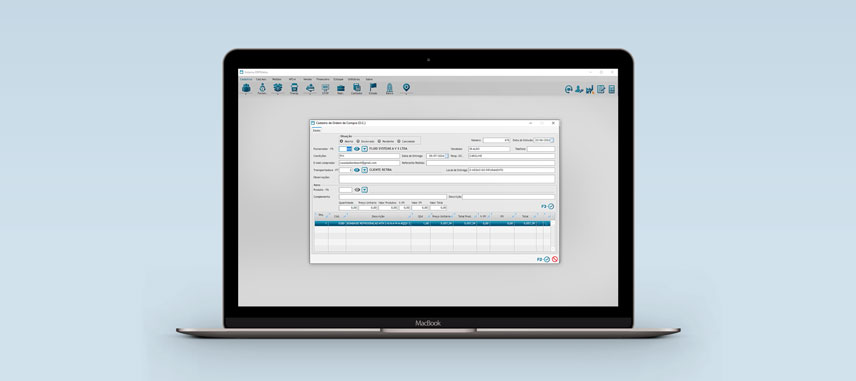Select the Cancelada status radio button
The height and width of the screenshot is (381, 856).
tap(399, 141)
